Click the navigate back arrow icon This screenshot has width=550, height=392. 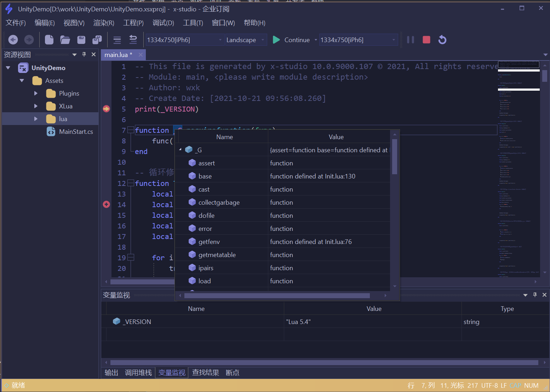tap(13, 40)
